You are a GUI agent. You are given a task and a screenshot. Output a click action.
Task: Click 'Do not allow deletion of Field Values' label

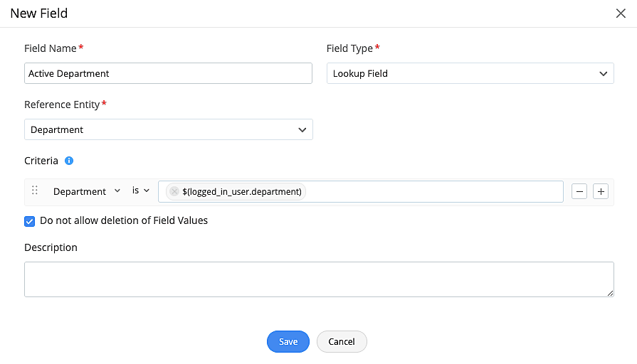(x=124, y=220)
